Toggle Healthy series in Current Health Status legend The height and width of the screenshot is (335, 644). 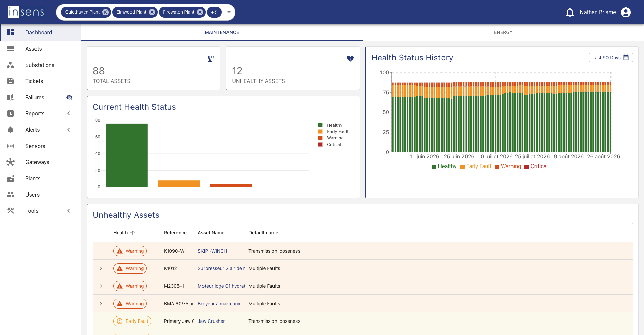click(x=330, y=125)
